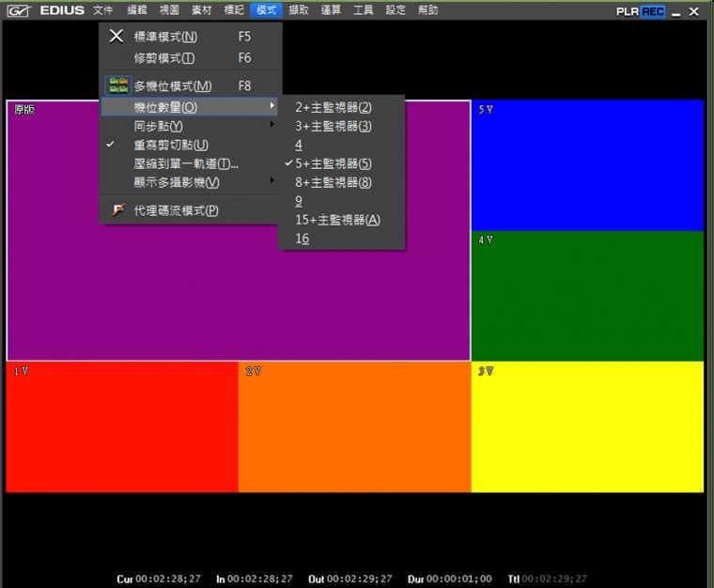Click the yellow 3 V camera pane
The height and width of the screenshot is (588, 714).
pyautogui.click(x=587, y=427)
